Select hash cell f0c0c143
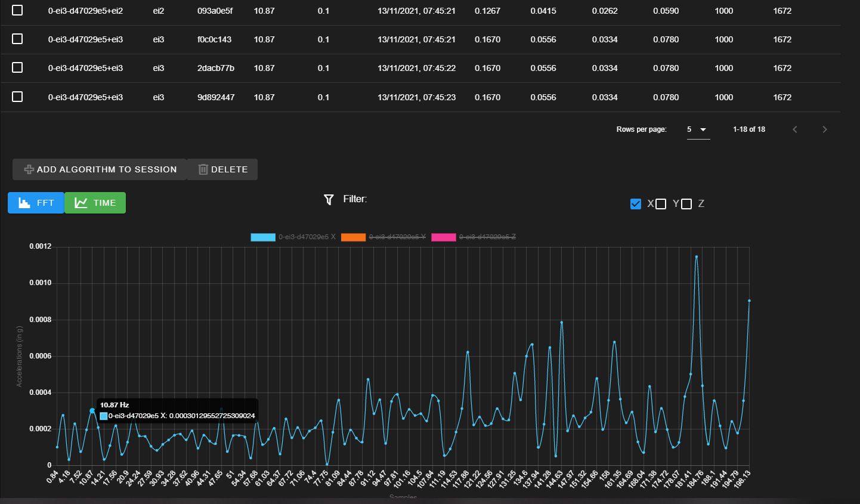This screenshot has width=860, height=504. coord(215,39)
